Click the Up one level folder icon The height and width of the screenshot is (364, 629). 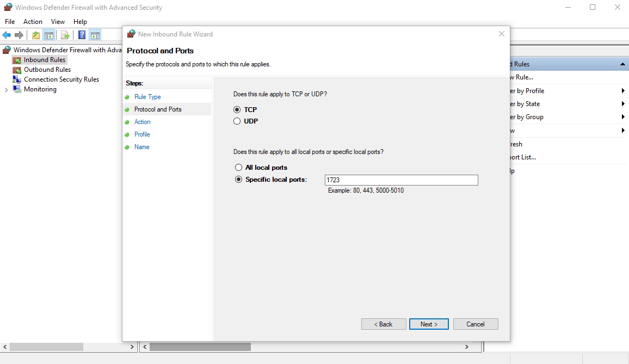click(x=36, y=35)
